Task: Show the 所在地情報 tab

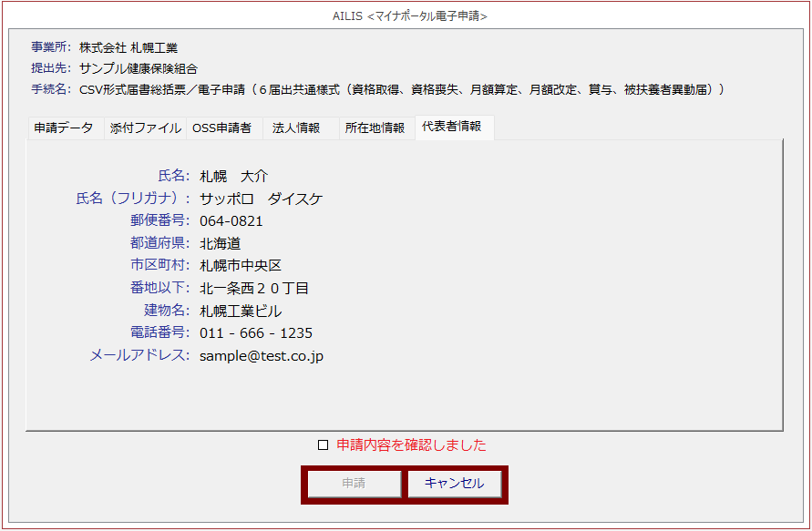Action: click(x=375, y=128)
